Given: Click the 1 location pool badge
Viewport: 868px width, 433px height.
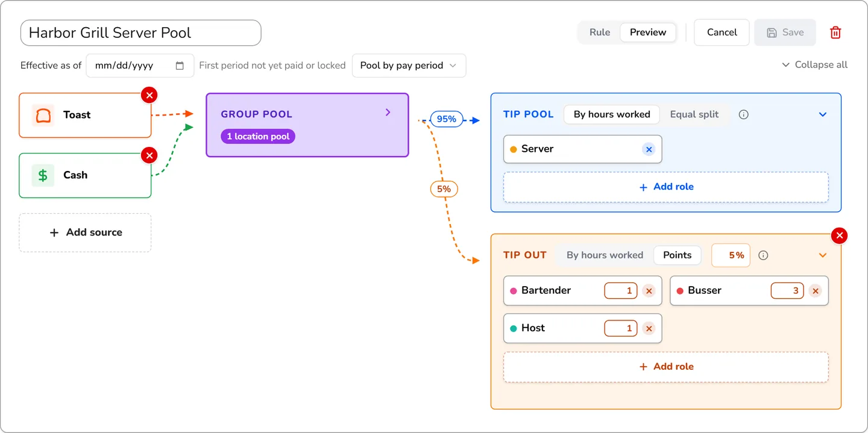Looking at the screenshot, I should click(258, 137).
